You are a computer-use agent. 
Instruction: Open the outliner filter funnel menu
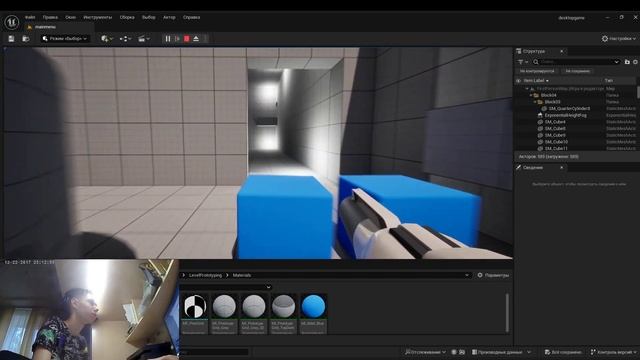(x=523, y=62)
